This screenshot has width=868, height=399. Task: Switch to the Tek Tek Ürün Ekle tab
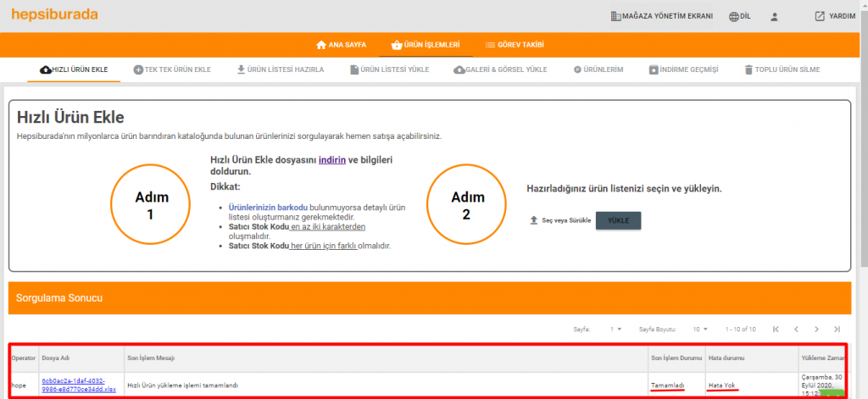(172, 69)
